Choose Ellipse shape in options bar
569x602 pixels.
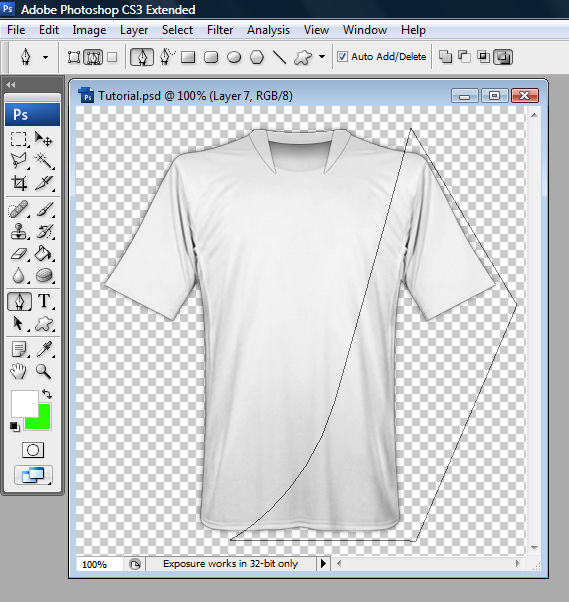click(234, 58)
